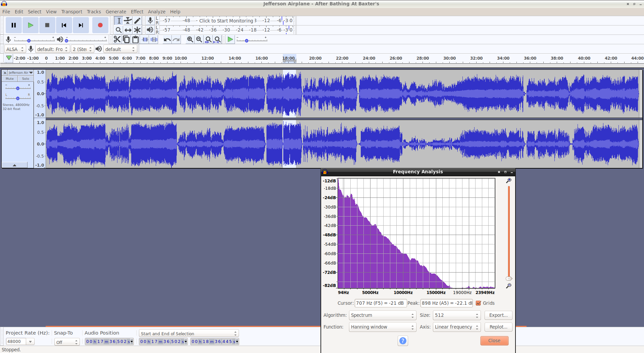Open the Edit menu
644x353 pixels.
19,12
